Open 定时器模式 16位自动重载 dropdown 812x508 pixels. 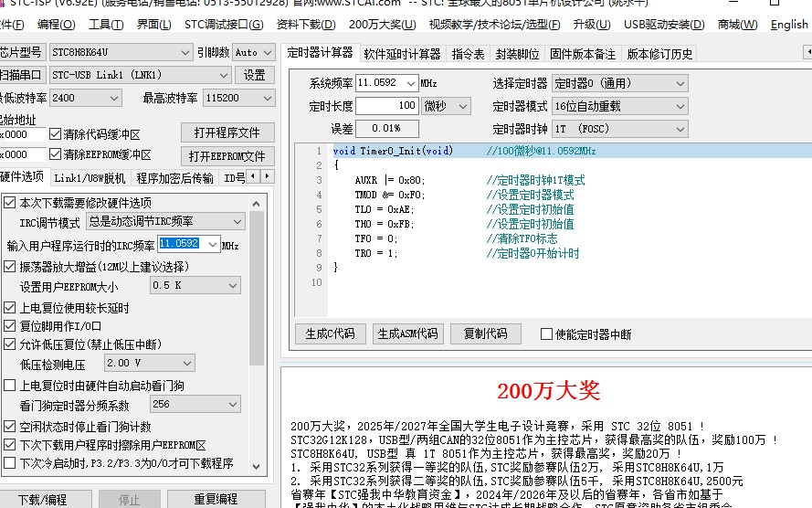click(620, 106)
